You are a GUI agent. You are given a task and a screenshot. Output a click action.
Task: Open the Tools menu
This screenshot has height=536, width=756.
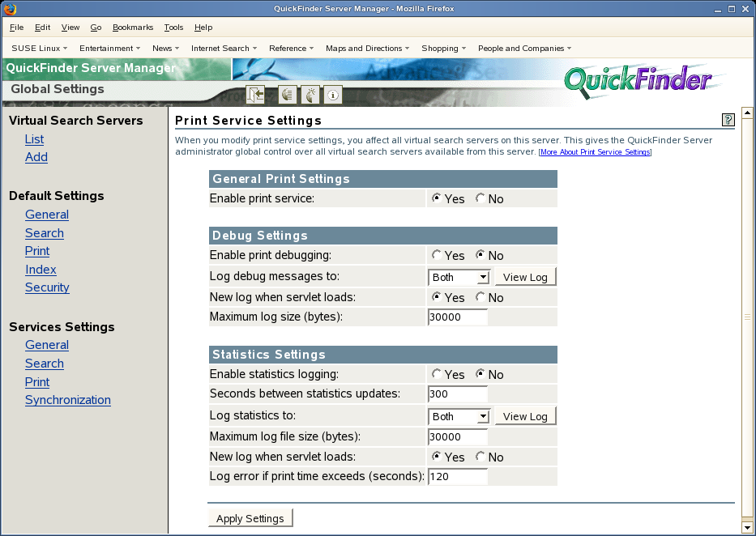173,28
